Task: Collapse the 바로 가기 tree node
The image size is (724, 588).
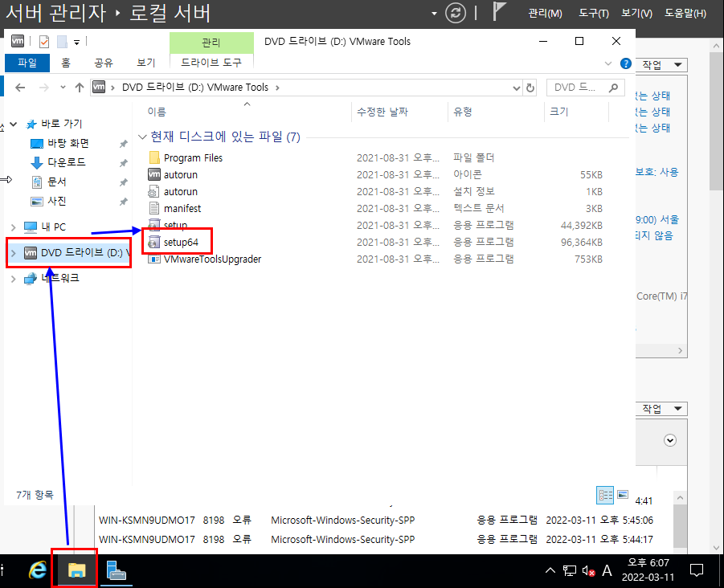Action: click(x=14, y=124)
